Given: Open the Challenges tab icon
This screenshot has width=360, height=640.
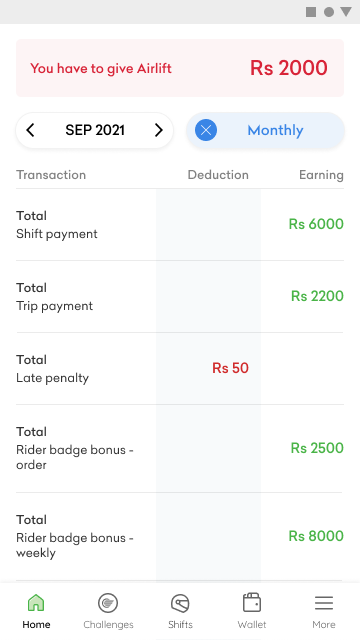Looking at the screenshot, I should (108, 603).
